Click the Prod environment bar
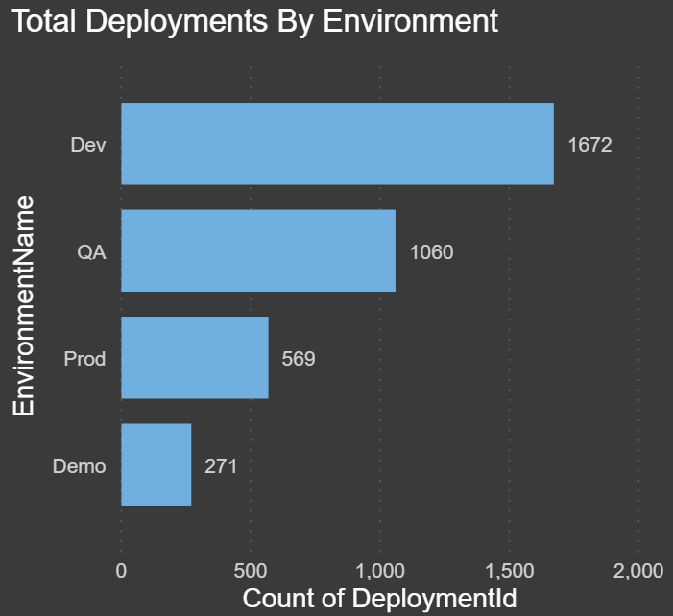Image resolution: width=673 pixels, height=616 pixels. (194, 358)
